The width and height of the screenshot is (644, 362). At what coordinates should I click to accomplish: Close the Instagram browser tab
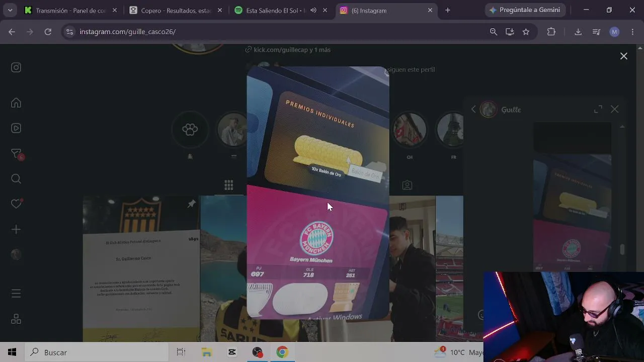430,10
